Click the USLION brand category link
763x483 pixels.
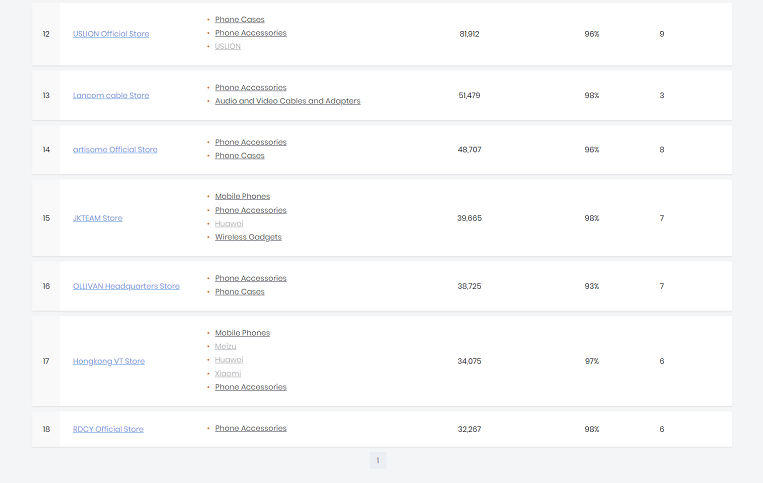228,46
